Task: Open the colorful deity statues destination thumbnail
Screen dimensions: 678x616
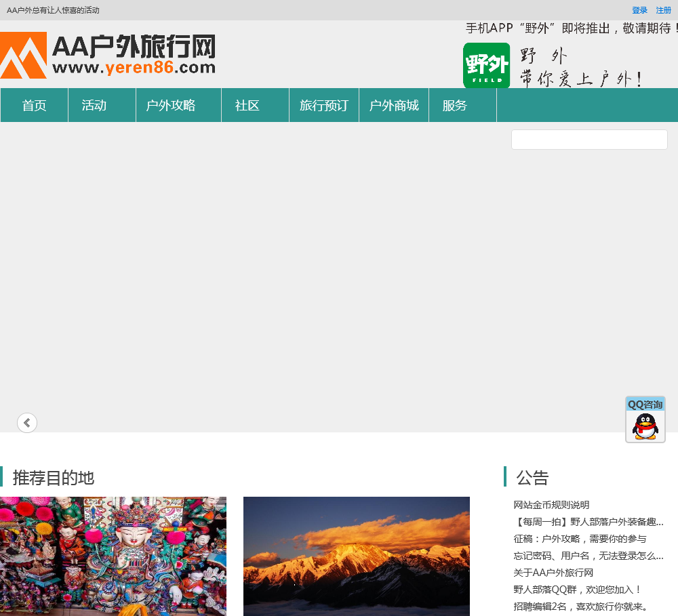Action: coord(113,556)
